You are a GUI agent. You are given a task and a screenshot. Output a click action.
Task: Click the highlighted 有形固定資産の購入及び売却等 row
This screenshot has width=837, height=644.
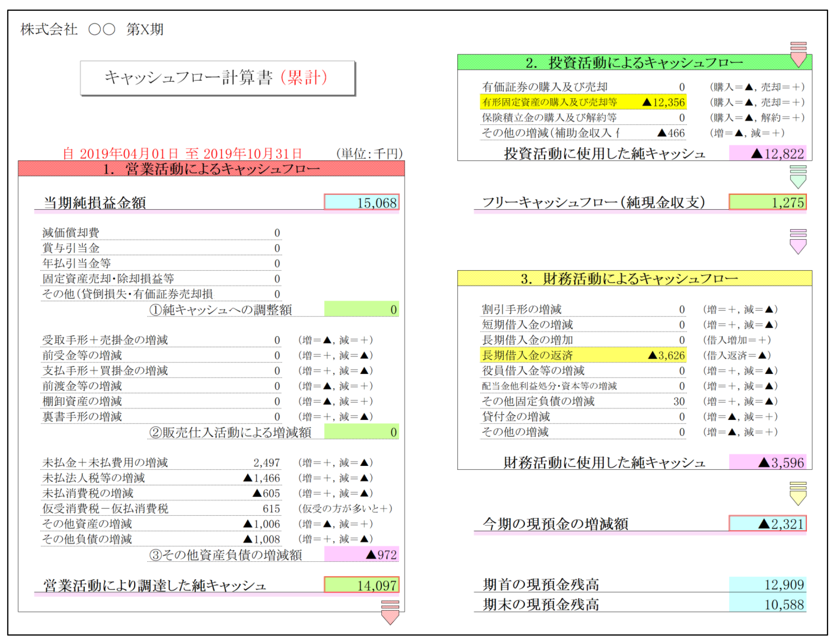coord(583,102)
